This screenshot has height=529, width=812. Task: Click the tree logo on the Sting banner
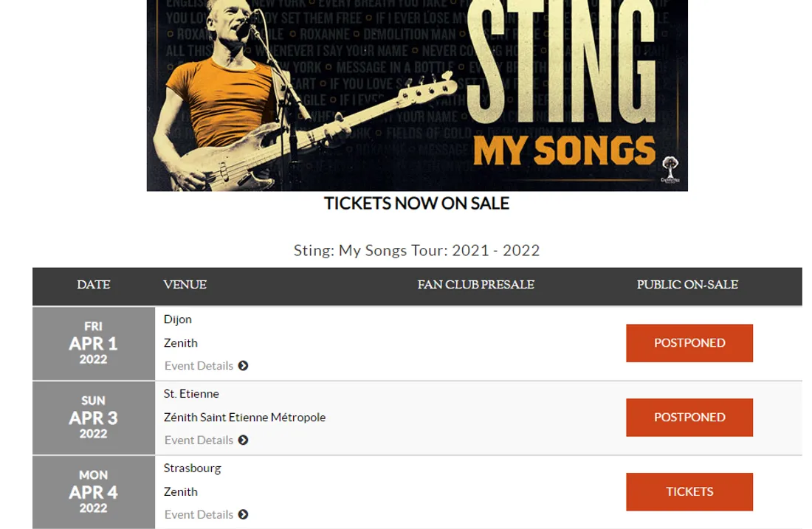pyautogui.click(x=670, y=168)
